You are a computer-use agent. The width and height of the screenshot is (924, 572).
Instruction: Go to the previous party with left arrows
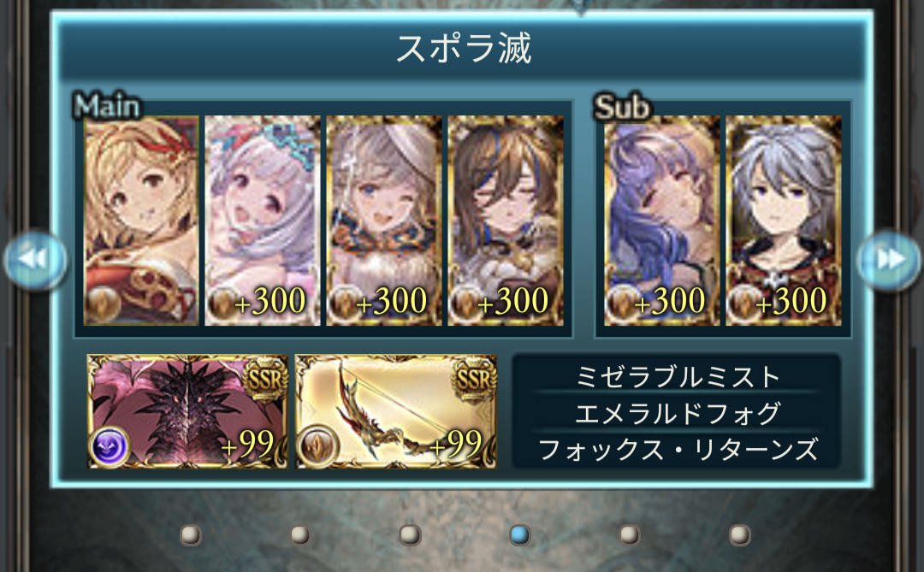coord(35,259)
